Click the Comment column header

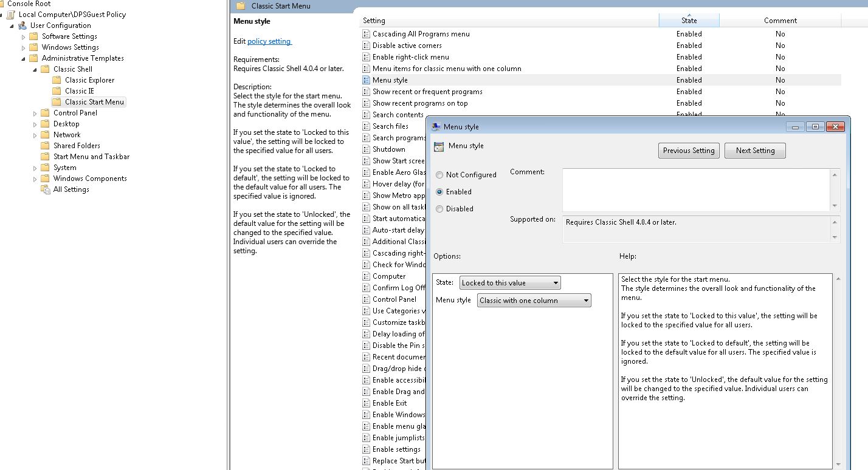coord(780,21)
